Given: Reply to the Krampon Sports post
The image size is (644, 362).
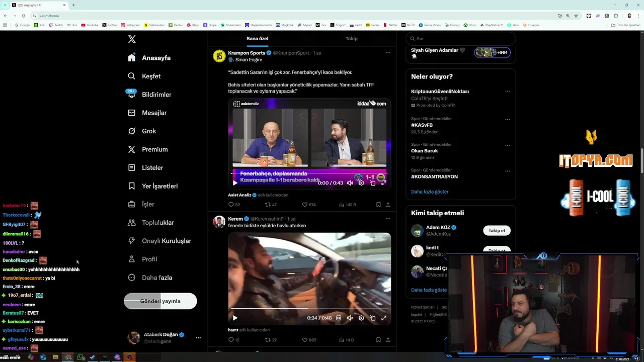Looking at the screenshot, I should tap(234, 205).
